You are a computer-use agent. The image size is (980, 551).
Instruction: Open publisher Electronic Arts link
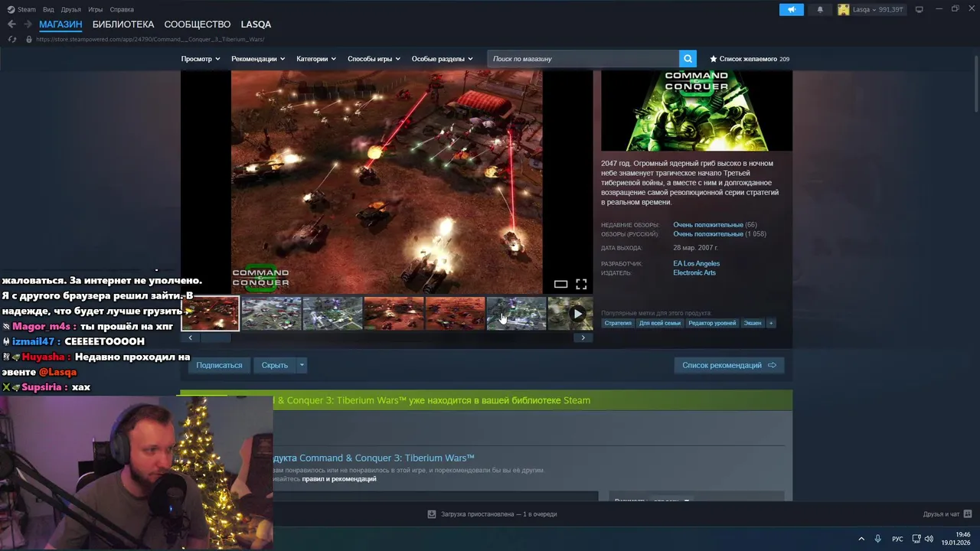(x=694, y=272)
